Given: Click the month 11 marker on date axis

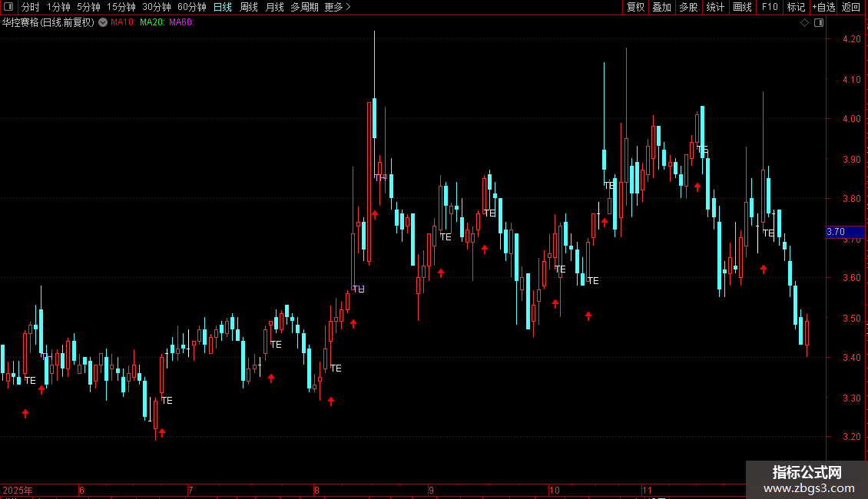Looking at the screenshot, I should click(x=647, y=490).
